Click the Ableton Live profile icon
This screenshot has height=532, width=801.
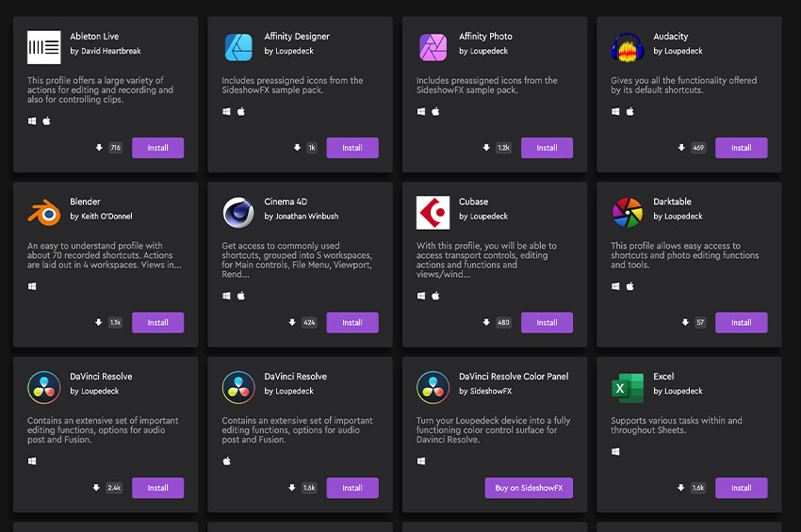click(x=44, y=47)
